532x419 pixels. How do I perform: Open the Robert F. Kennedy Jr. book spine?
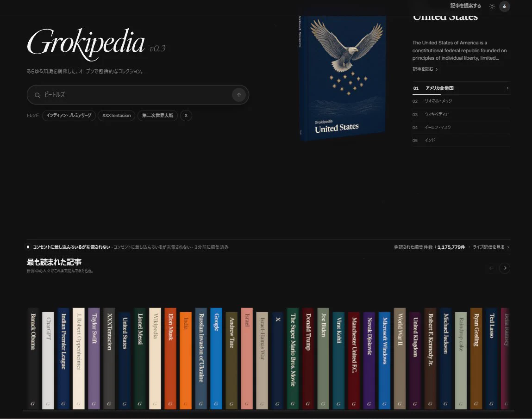[x=430, y=358]
